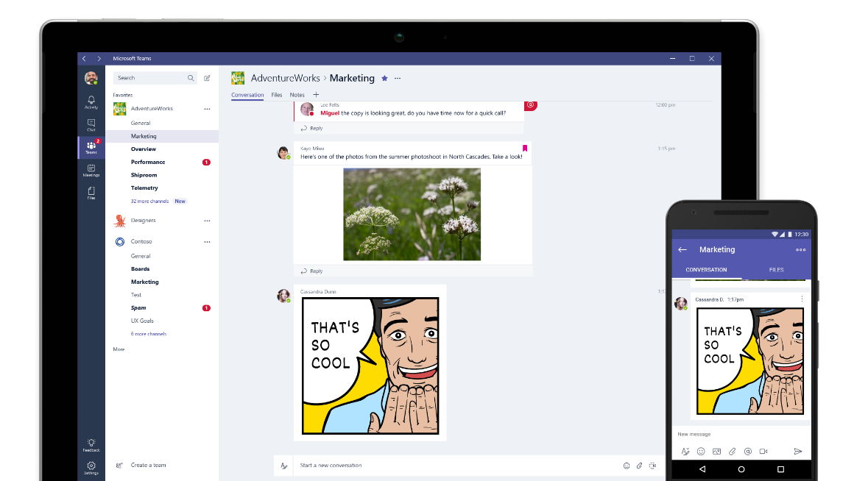Open the text format icon left of the compose box
This screenshot has height=481, width=868.
coord(284,466)
